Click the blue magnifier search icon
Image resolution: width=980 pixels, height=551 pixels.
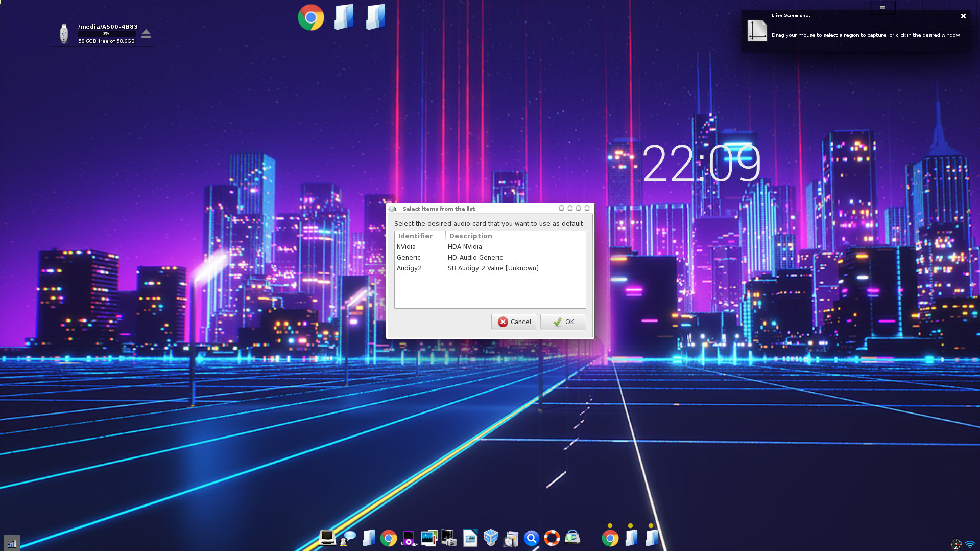[x=531, y=538]
